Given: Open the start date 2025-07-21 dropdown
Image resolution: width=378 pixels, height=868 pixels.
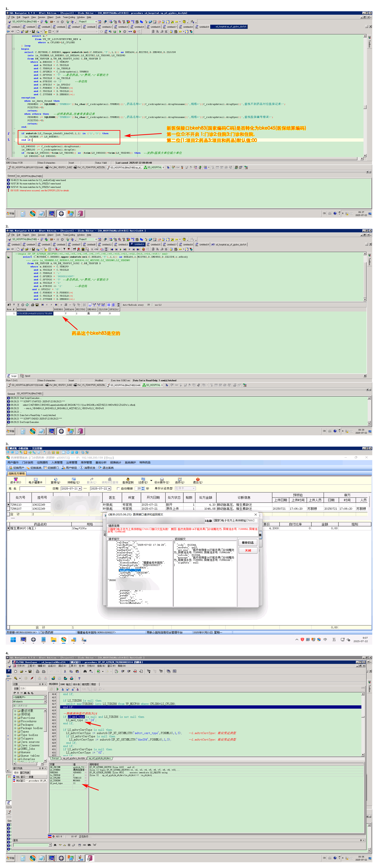Looking at the screenshot, I should [80, 489].
